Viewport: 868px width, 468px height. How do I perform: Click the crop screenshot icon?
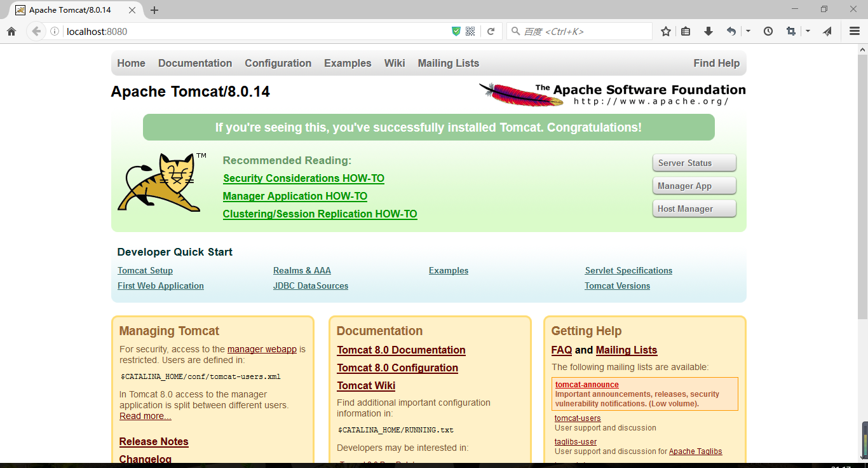[791, 31]
